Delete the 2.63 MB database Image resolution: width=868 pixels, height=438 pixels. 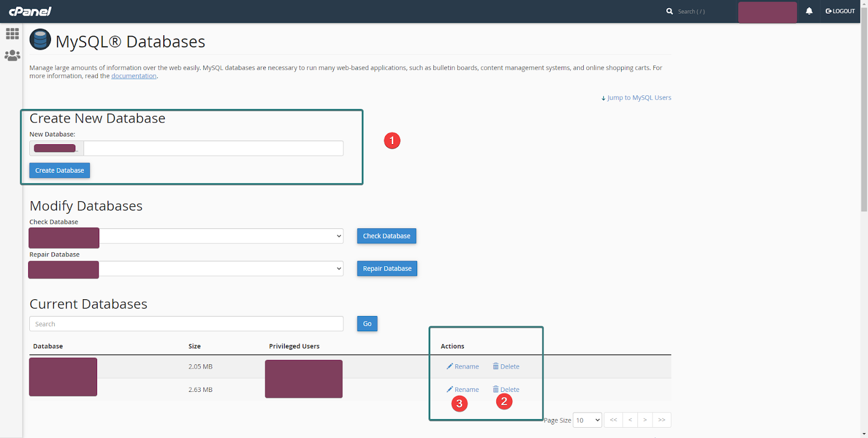506,390
